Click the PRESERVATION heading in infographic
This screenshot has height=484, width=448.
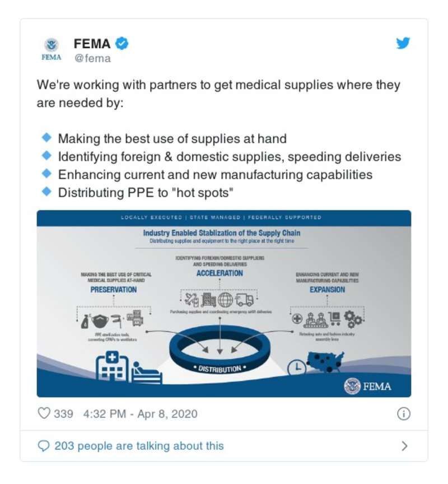[113, 290]
